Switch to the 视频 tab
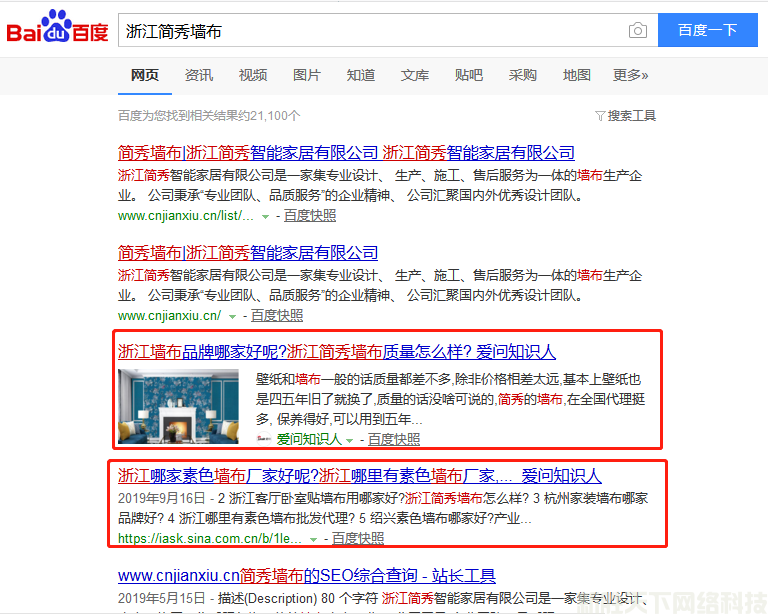The width and height of the screenshot is (768, 614). 253,75
